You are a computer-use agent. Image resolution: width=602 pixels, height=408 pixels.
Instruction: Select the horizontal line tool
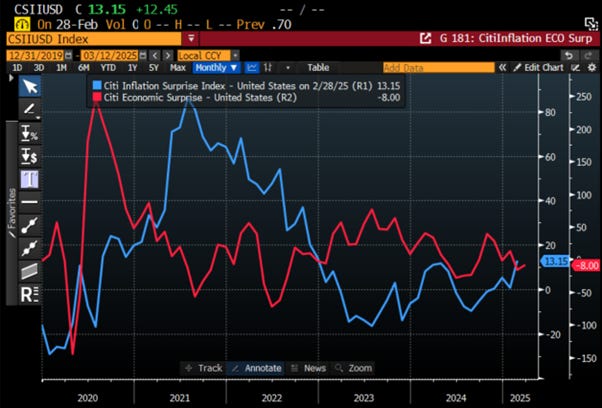30,202
